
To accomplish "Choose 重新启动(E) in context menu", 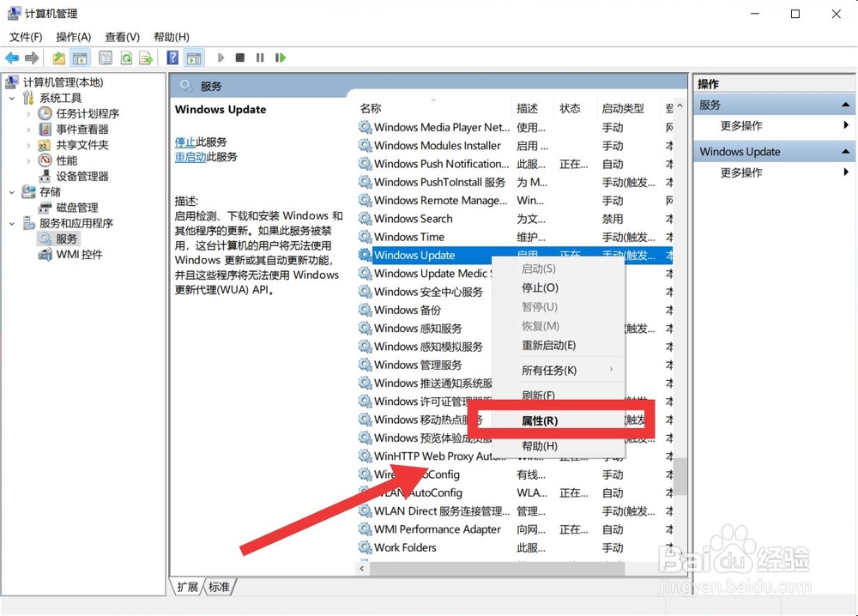I will click(x=559, y=345).
